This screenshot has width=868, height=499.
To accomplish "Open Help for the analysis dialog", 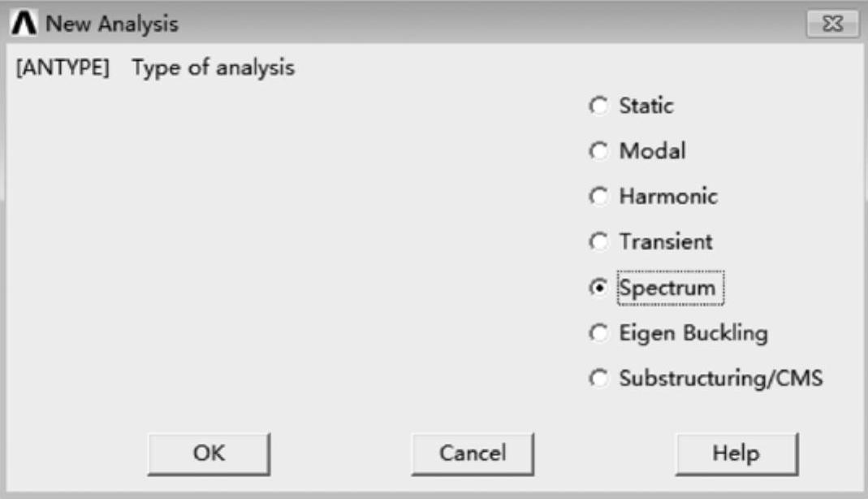I will (x=736, y=453).
